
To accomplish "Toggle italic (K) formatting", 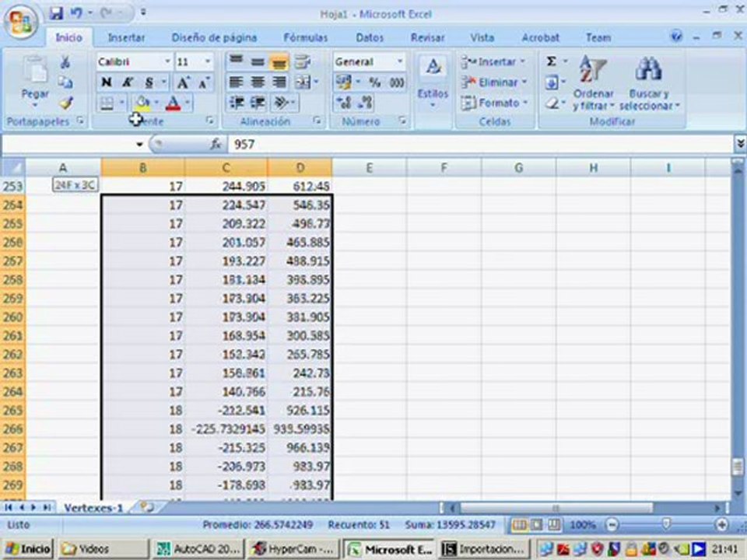I will pyautogui.click(x=127, y=82).
